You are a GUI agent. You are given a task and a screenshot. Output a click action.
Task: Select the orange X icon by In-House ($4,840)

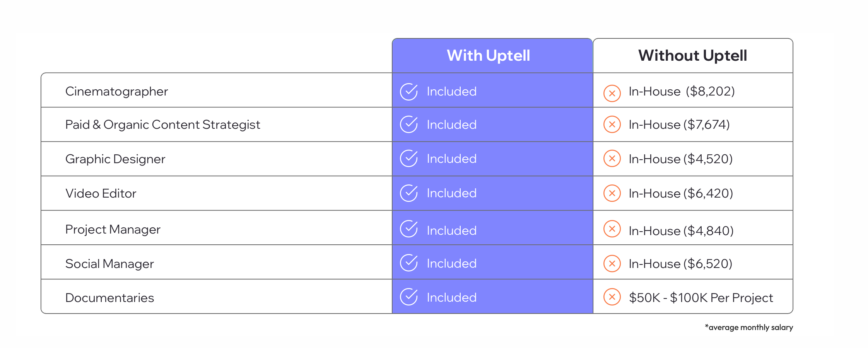pos(612,229)
